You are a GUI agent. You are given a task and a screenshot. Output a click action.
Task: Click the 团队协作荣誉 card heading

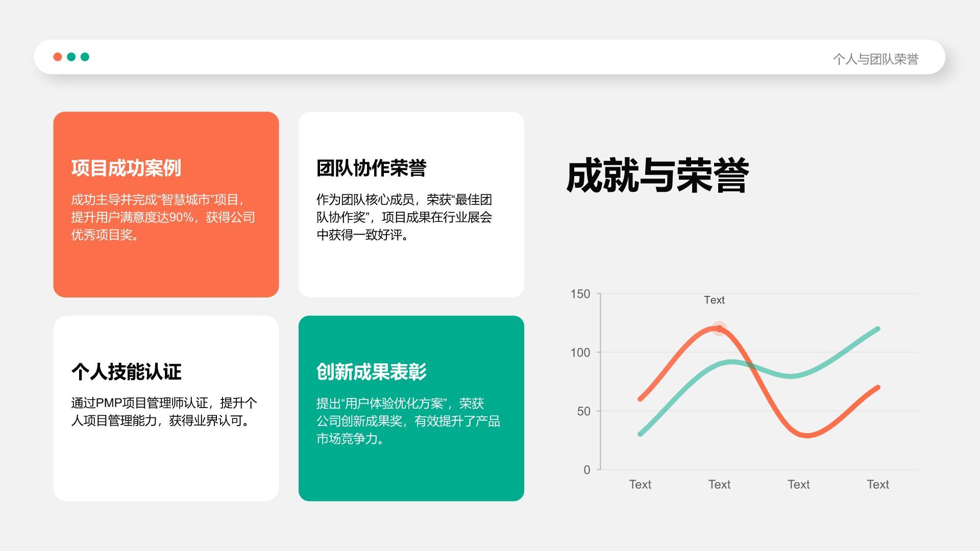click(x=371, y=168)
